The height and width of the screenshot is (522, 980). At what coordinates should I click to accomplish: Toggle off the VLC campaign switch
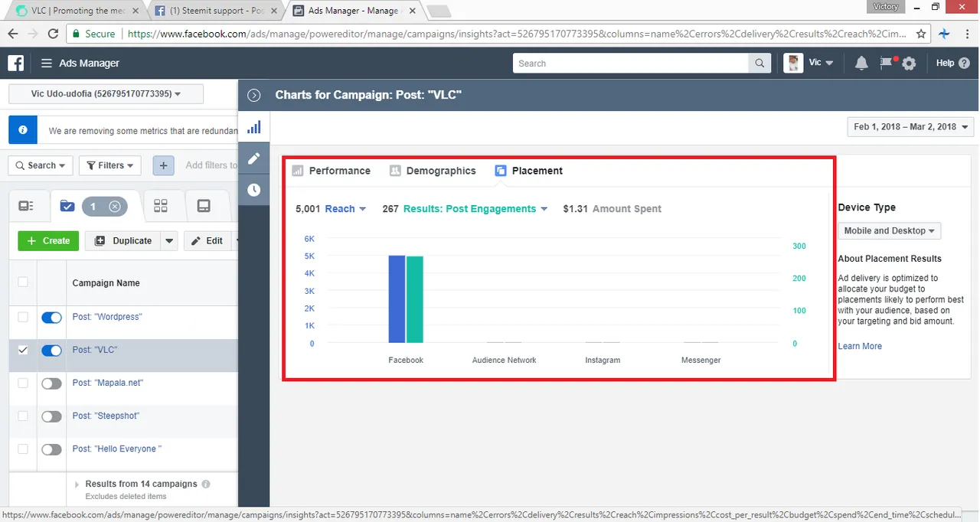(51, 351)
